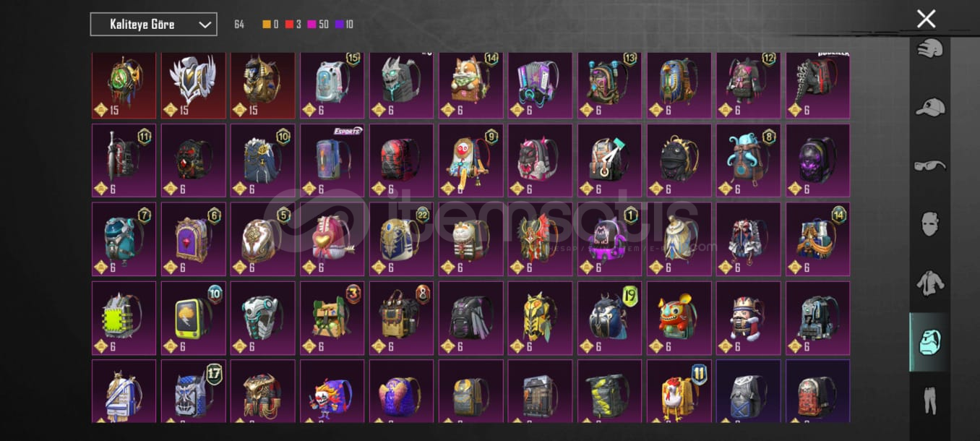The height and width of the screenshot is (441, 980).
Task: Select the chicken backpack with badge 11
Action: [x=679, y=391]
